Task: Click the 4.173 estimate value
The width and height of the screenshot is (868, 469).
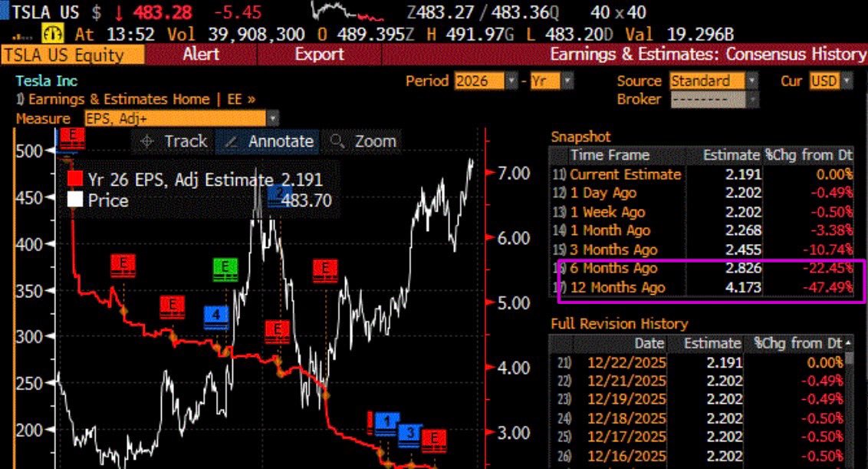Action: coord(743,288)
